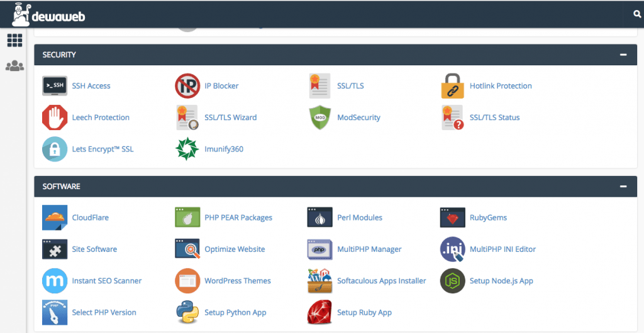Open the Softaculous Apps Installer link
Screen dimensions: 644x333
click(x=382, y=280)
